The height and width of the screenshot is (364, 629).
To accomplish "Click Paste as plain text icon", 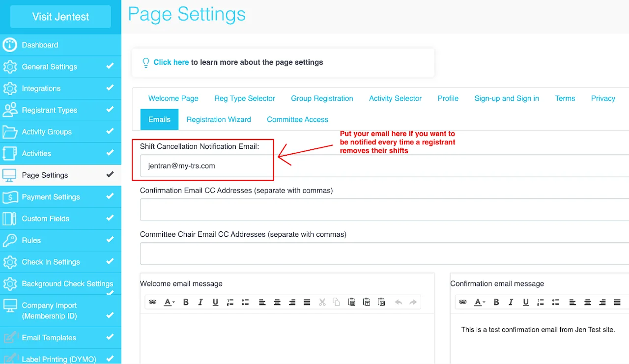I will coord(367,302).
